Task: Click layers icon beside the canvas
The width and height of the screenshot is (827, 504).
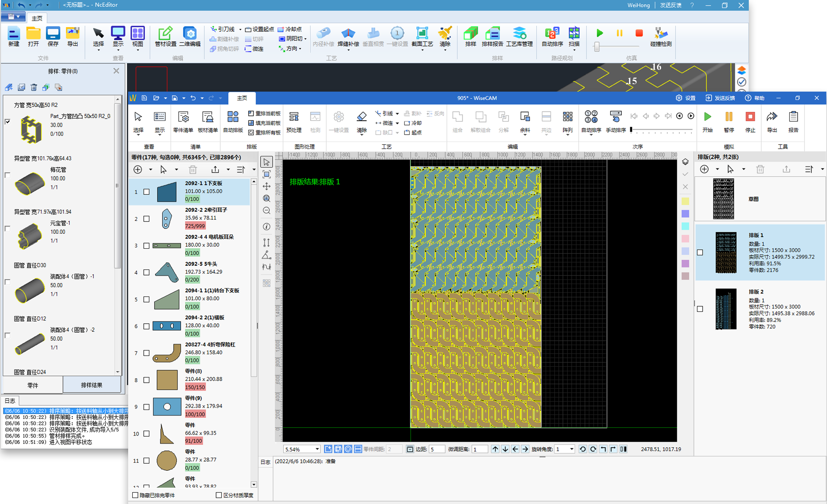Action: (x=685, y=162)
